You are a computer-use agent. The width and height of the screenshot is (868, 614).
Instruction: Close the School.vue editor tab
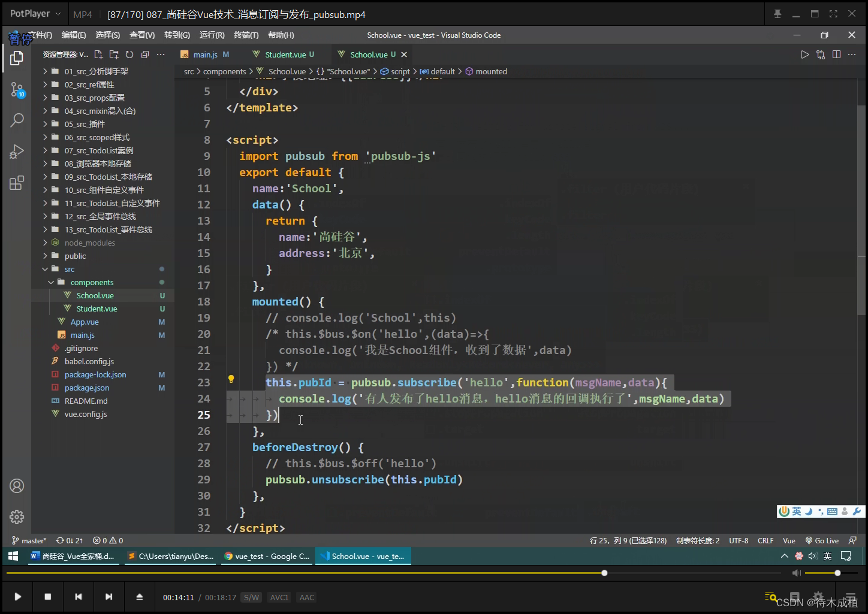tap(404, 55)
